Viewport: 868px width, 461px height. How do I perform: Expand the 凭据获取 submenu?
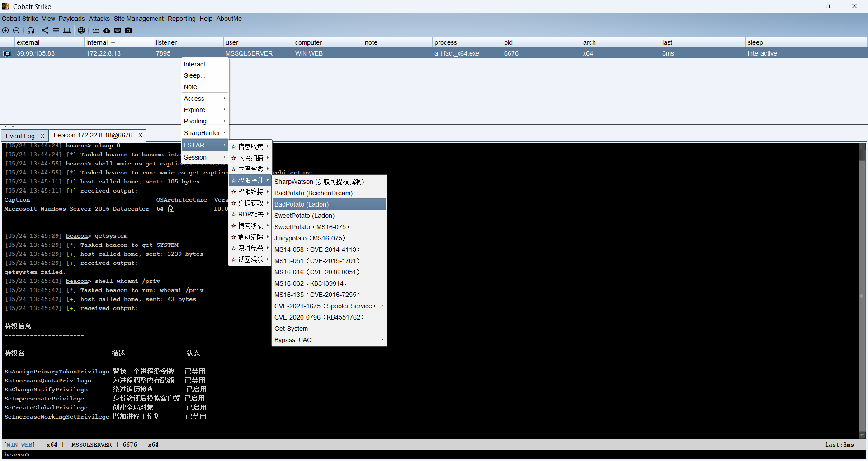pos(250,203)
